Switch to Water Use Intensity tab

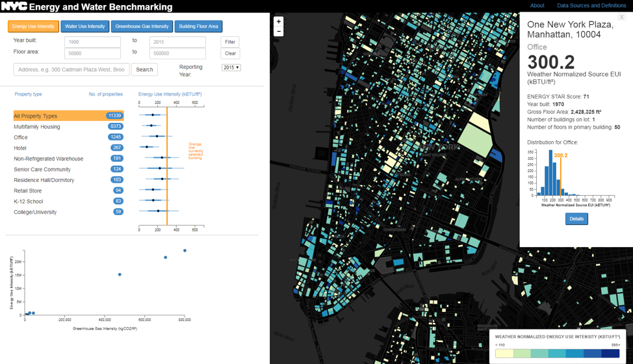(84, 26)
